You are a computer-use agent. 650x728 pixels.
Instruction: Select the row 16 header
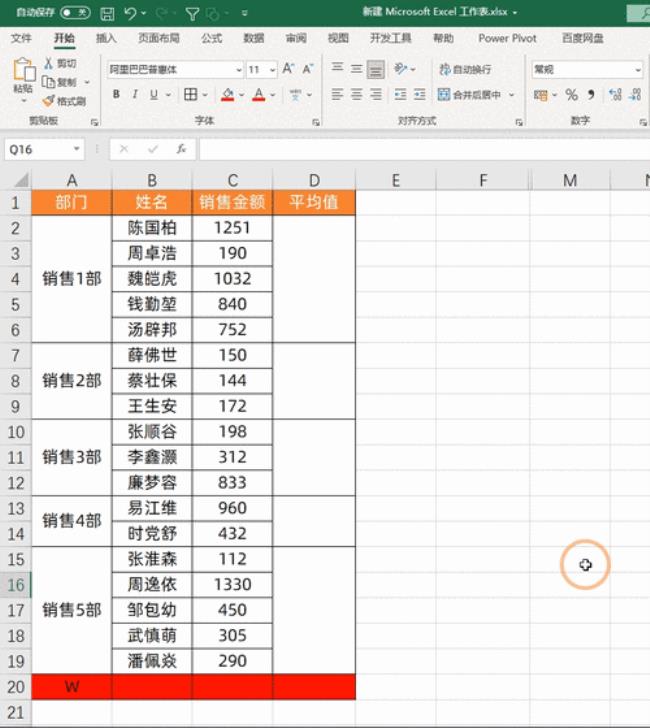point(15,585)
